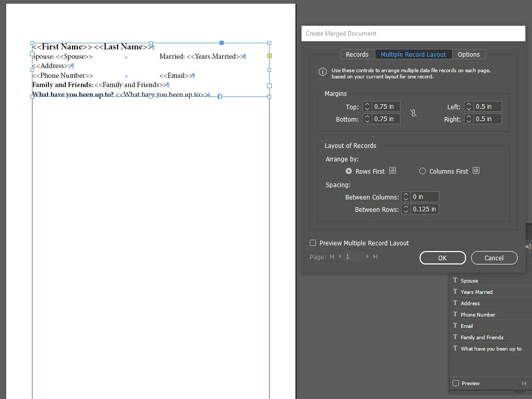Confirm the merge with the OK button
Screen dimensions: 532x399
[442, 258]
